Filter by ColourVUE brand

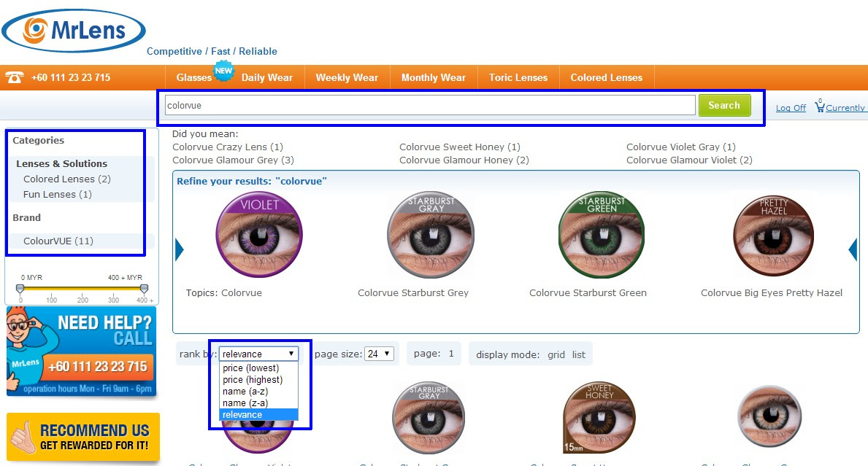pyautogui.click(x=58, y=241)
